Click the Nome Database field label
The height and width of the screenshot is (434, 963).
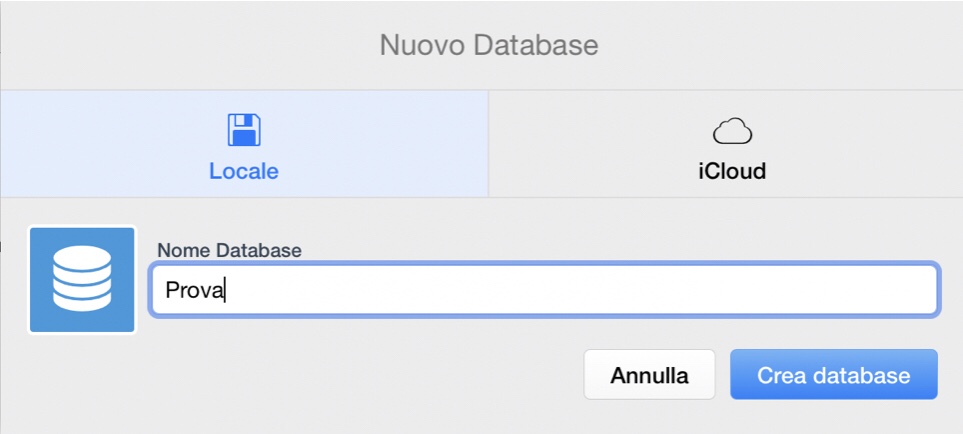pos(229,249)
